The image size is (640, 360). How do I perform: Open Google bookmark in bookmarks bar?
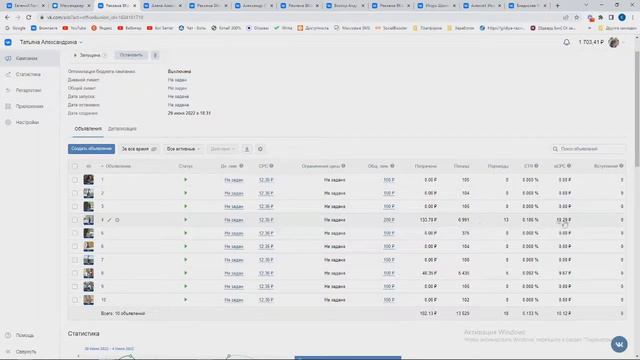tap(15, 28)
